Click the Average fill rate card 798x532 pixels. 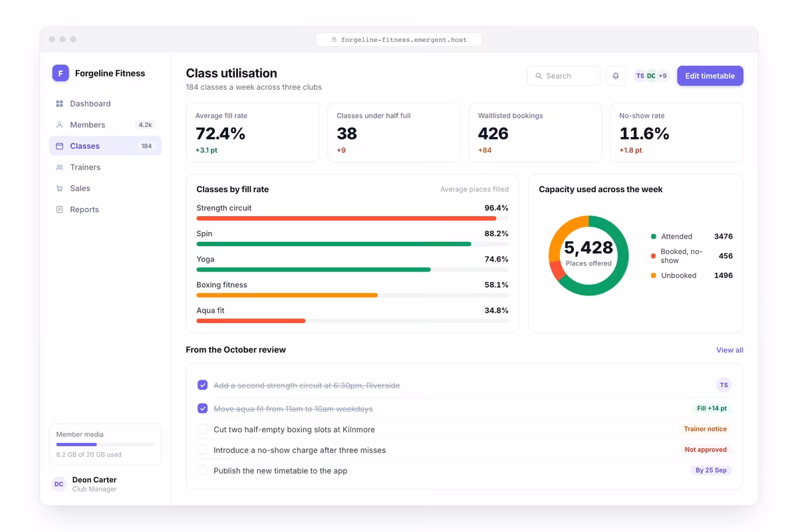(253, 132)
